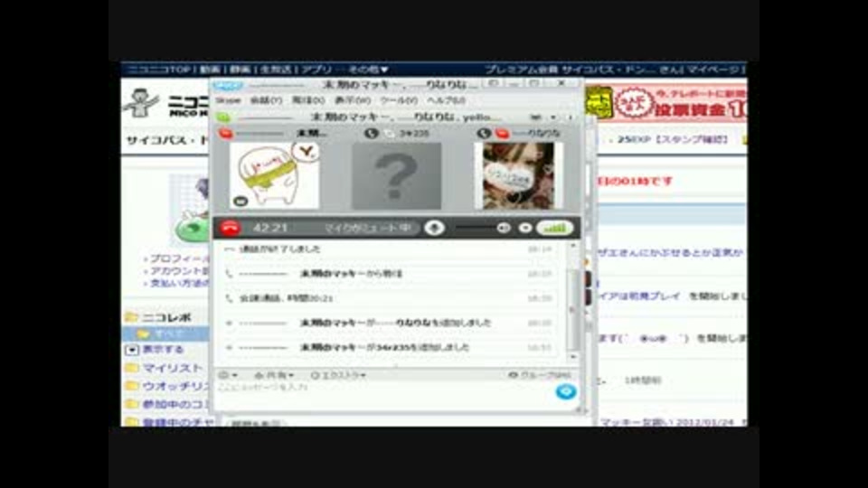Open アプリ link in Niconico top bar

point(316,70)
